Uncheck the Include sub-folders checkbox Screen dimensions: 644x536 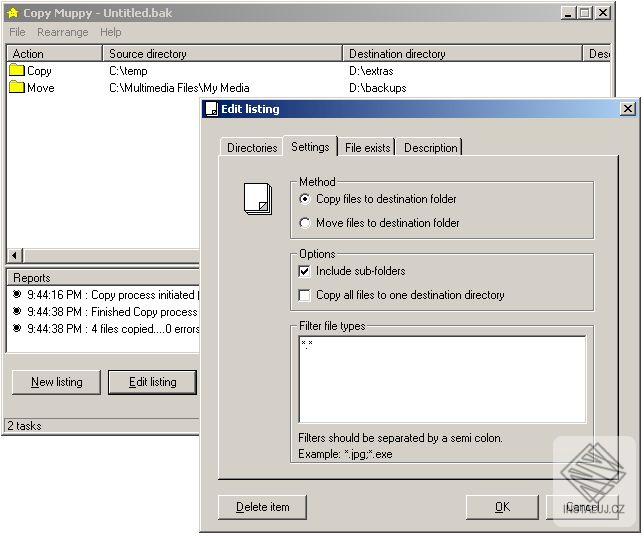coord(304,271)
